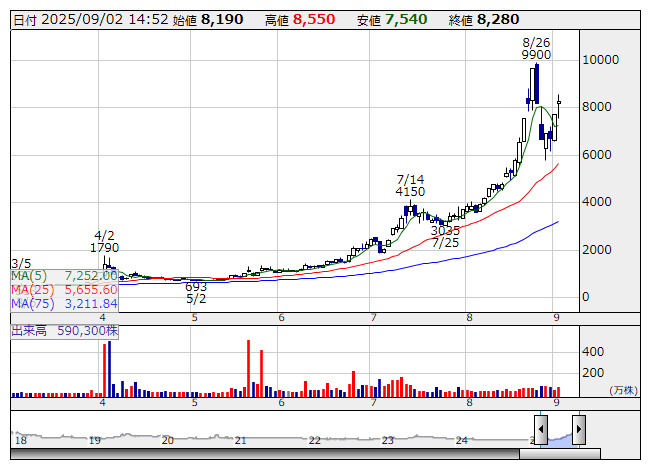Click the 出来高 volume label
The height and width of the screenshot is (470, 653).
(x=64, y=329)
